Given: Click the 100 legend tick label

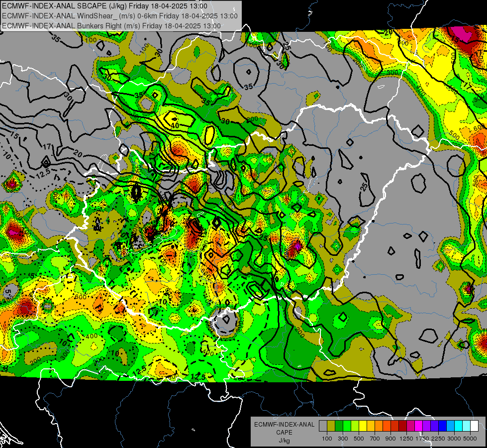Looking at the screenshot, I should point(327,439).
